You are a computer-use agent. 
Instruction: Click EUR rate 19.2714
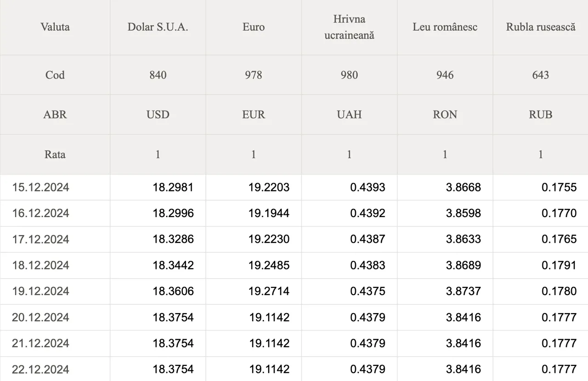click(x=269, y=291)
